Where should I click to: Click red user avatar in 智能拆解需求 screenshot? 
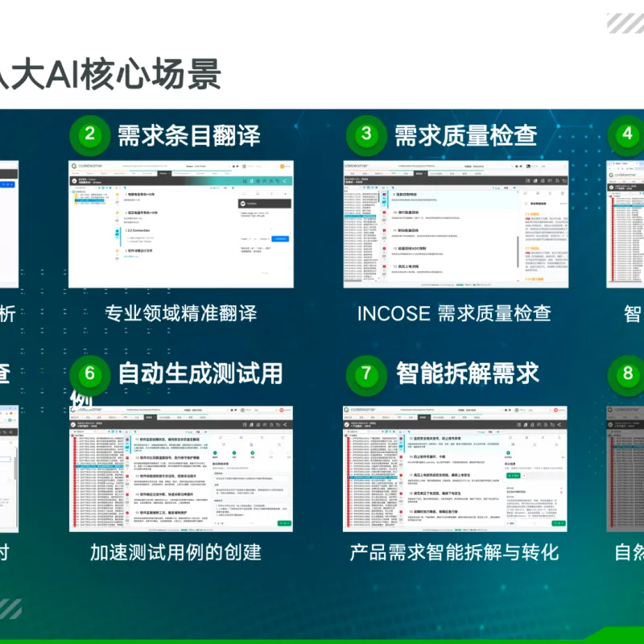[556, 410]
